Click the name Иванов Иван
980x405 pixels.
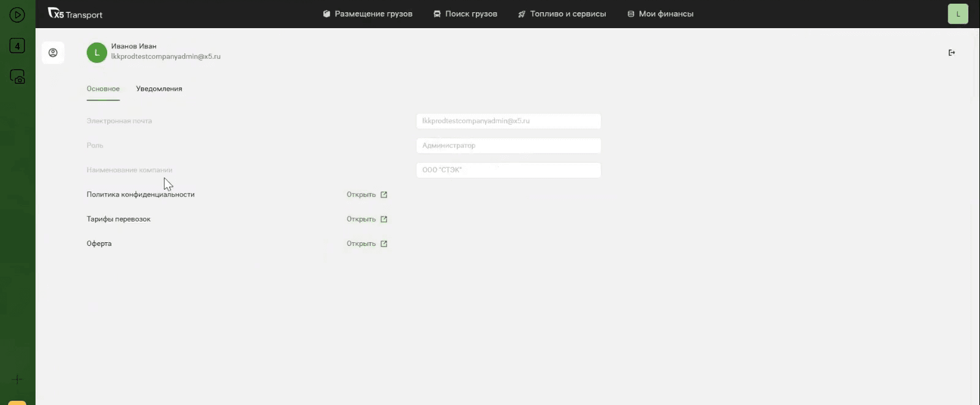coord(134,46)
